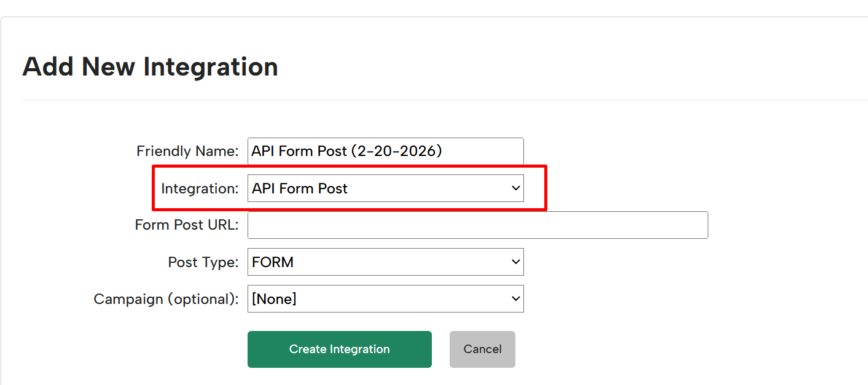
Task: Click the Integration dropdown chevron arrow
Action: (515, 189)
